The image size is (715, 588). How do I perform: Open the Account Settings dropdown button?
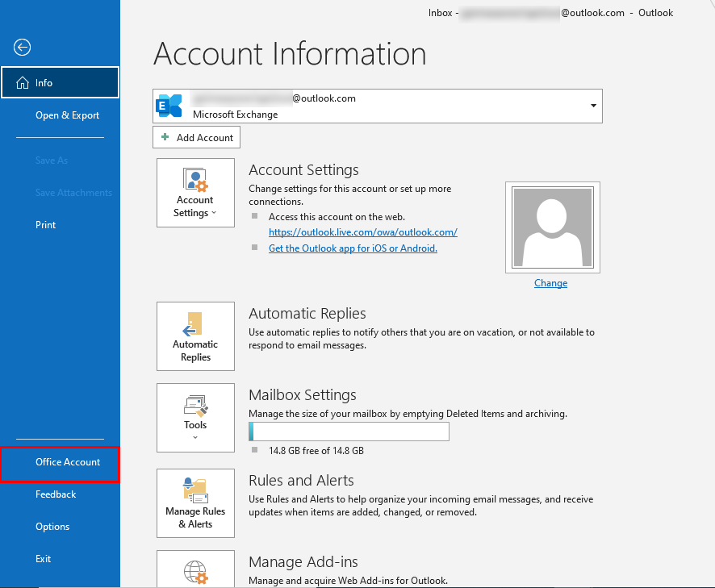coord(195,193)
